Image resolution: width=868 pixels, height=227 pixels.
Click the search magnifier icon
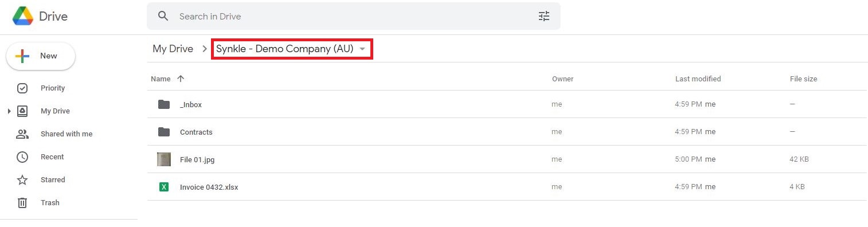163,16
